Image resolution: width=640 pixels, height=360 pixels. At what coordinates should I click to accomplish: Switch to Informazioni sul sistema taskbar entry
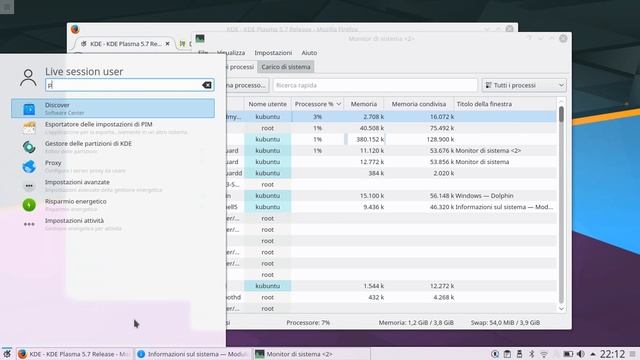(x=192, y=354)
